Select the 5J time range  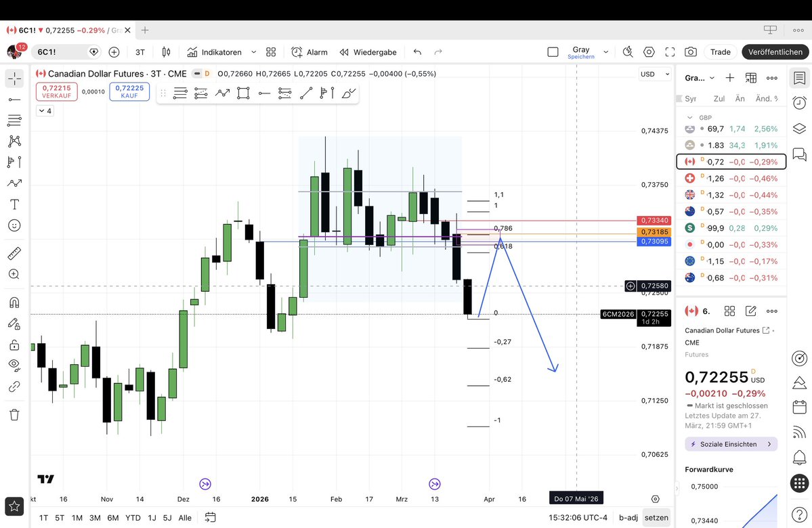click(x=167, y=518)
